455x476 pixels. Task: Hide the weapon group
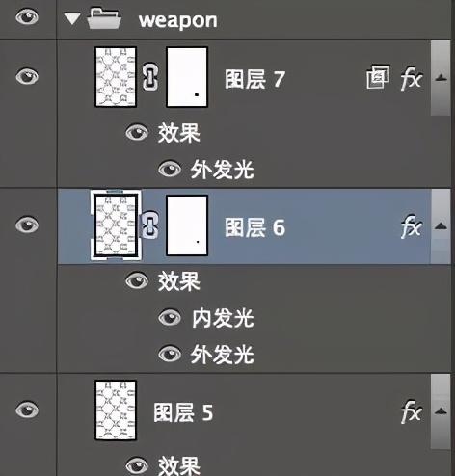(x=27, y=16)
